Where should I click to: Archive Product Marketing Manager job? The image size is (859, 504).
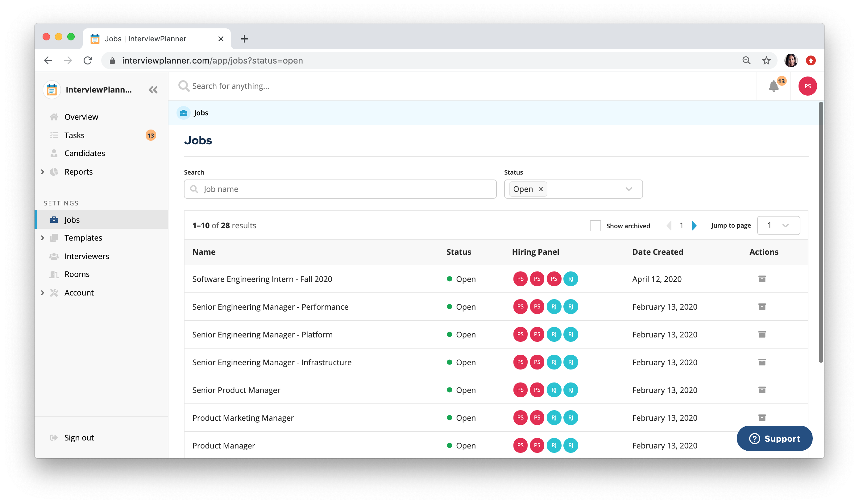[x=762, y=417]
